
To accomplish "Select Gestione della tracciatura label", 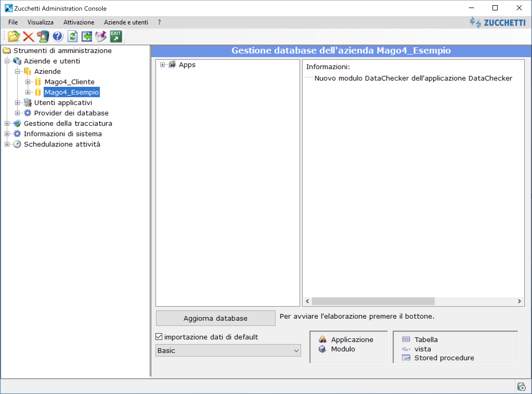I will pos(68,123).
